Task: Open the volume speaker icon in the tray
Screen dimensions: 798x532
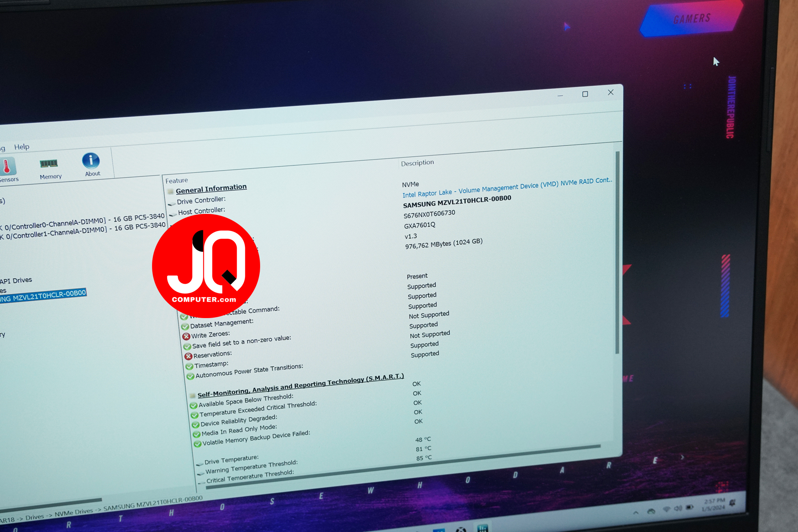Action: (x=678, y=508)
